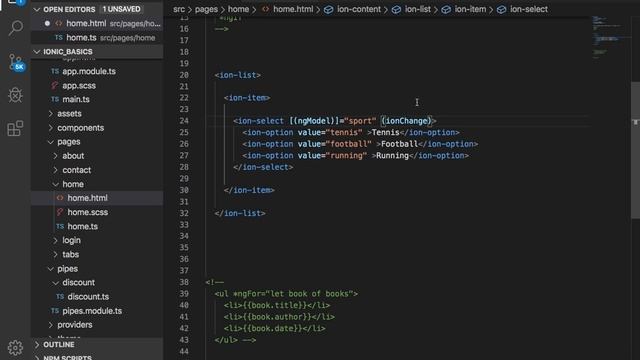Collapse the pages folder

(x=51, y=142)
